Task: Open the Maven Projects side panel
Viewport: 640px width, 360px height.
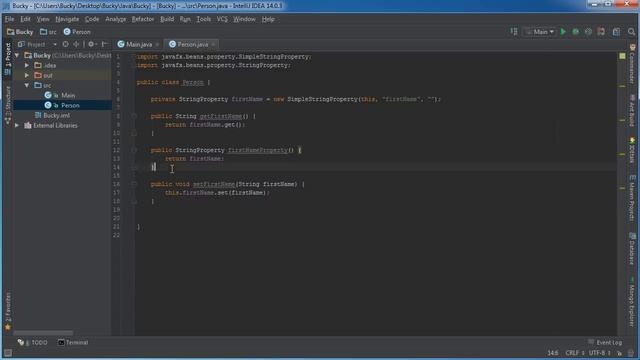Action: tap(632, 198)
